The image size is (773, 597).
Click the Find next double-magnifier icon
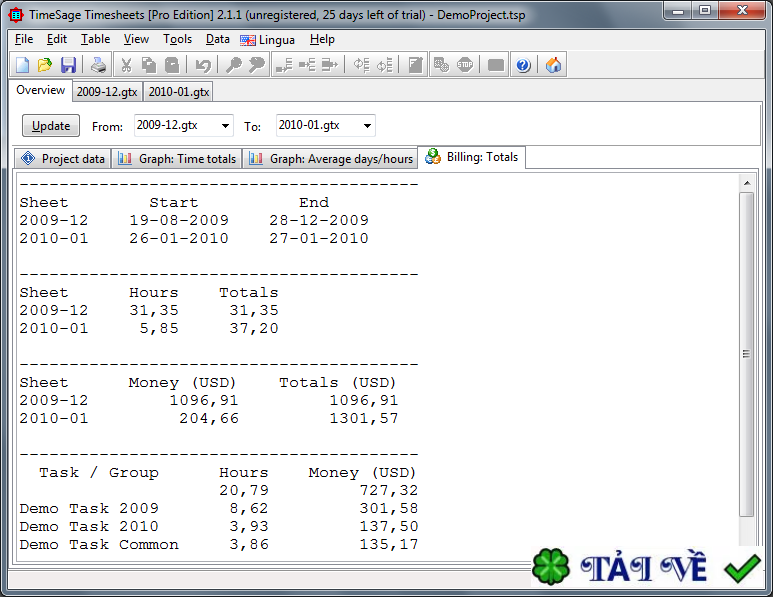point(257,65)
